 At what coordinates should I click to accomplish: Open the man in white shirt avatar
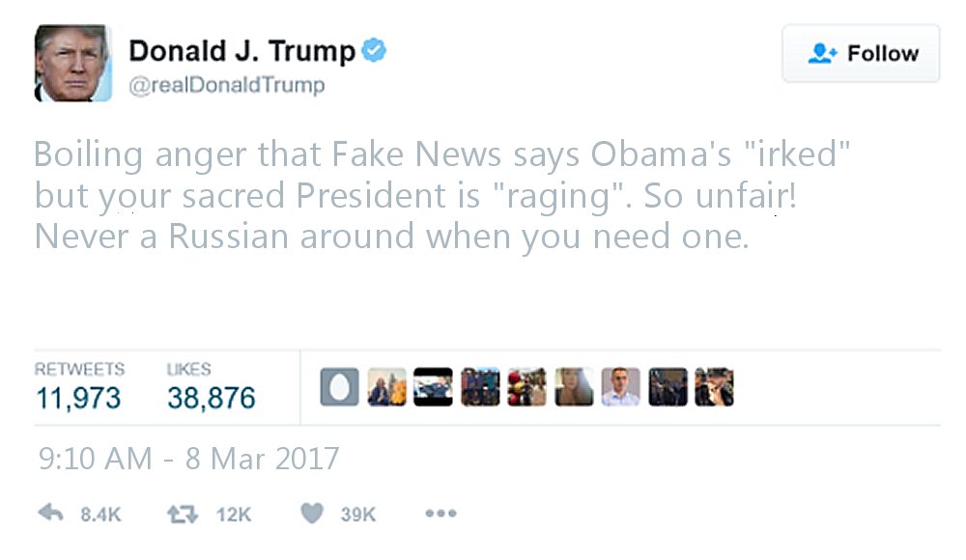(x=620, y=387)
